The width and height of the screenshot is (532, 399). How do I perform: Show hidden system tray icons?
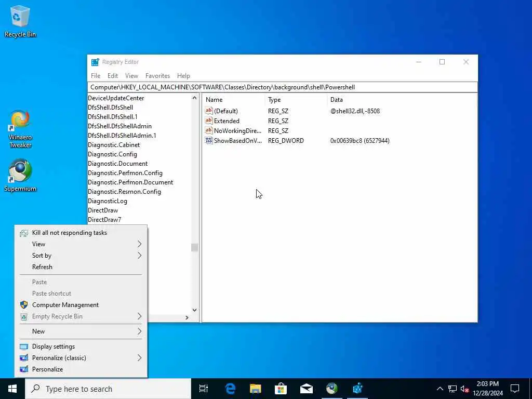point(440,389)
